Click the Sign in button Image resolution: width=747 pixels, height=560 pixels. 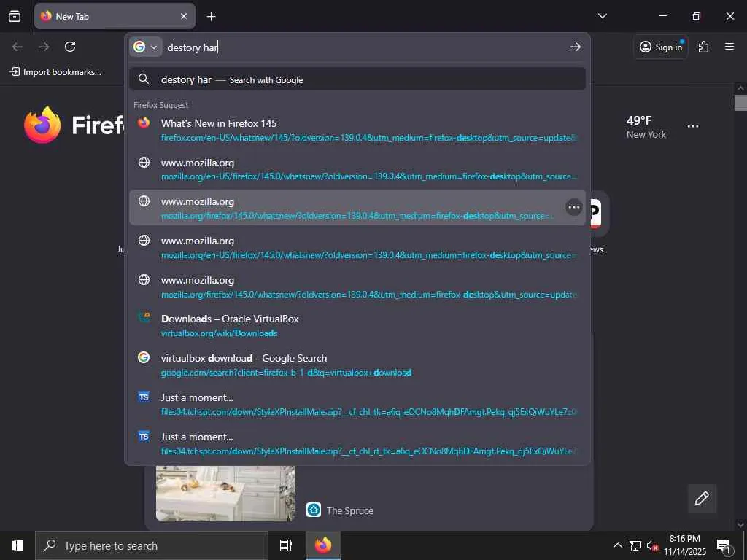click(x=661, y=47)
